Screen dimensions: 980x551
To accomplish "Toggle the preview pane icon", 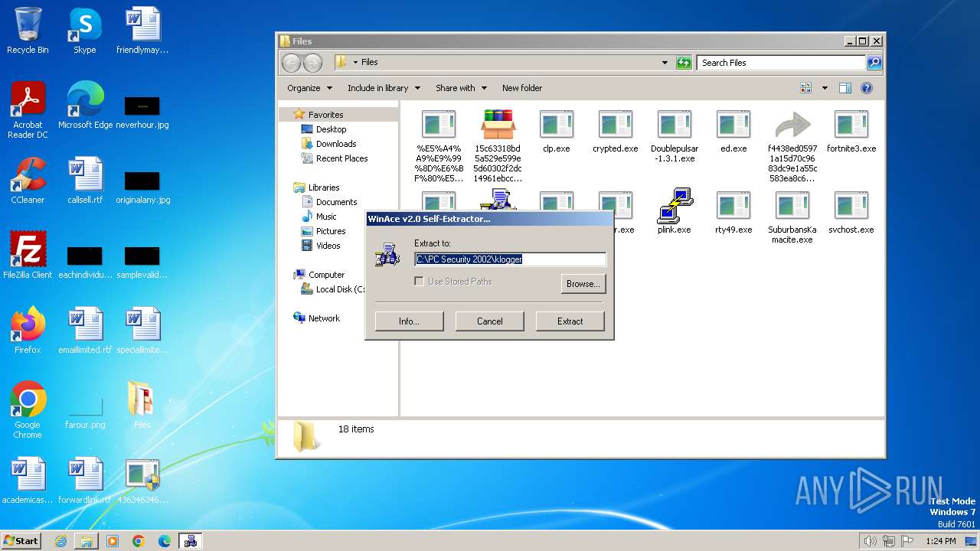I will point(845,88).
